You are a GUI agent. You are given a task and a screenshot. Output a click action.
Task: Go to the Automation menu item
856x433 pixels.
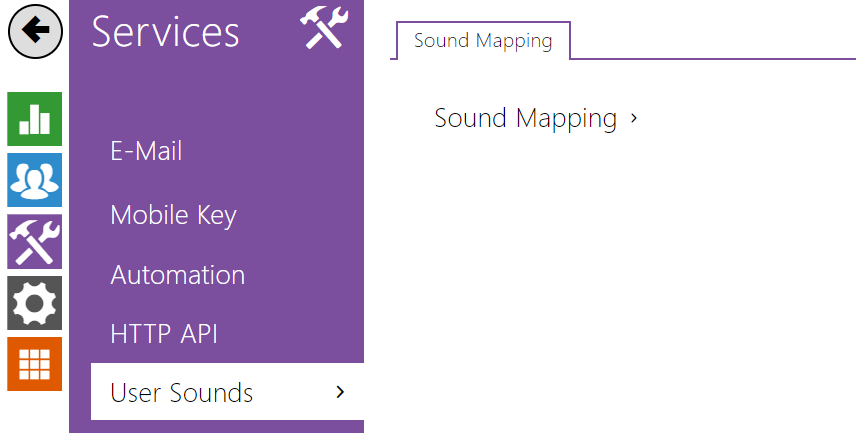pos(177,274)
